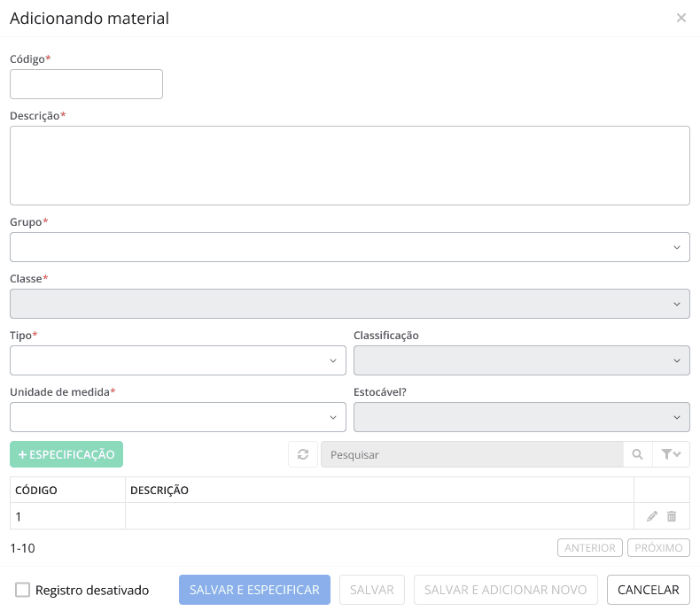Open the filter funnel icon menu
700x611 pixels.
671,454
